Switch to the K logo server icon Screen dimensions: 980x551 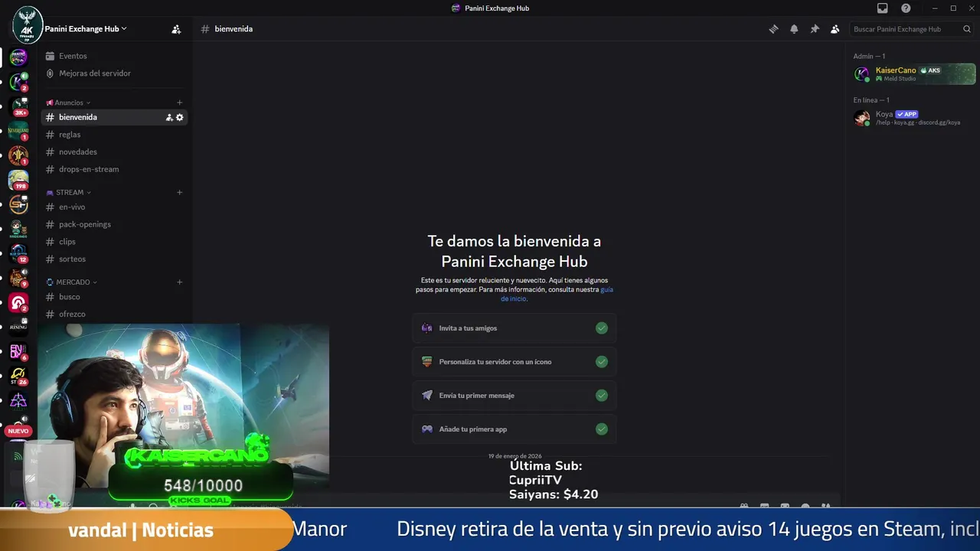click(18, 83)
